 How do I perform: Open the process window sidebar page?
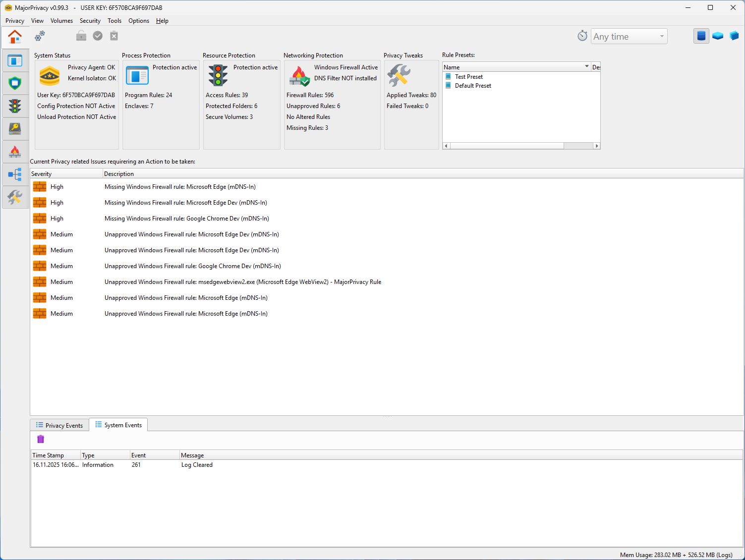(x=15, y=60)
